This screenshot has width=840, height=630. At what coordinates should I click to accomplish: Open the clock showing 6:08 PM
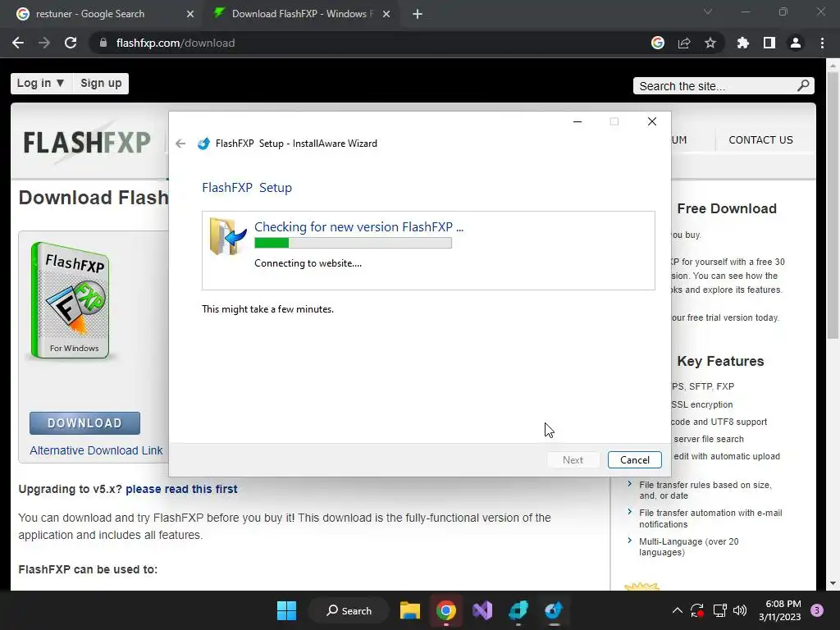click(779, 610)
